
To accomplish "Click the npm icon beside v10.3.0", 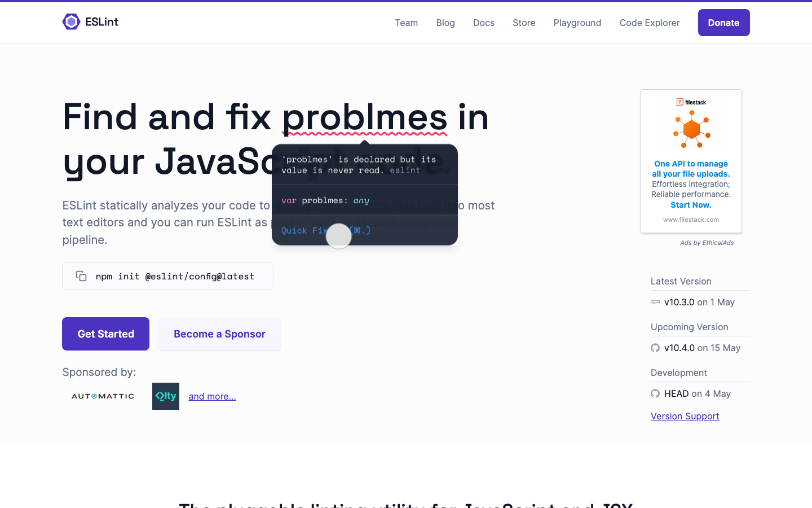I will tap(655, 302).
